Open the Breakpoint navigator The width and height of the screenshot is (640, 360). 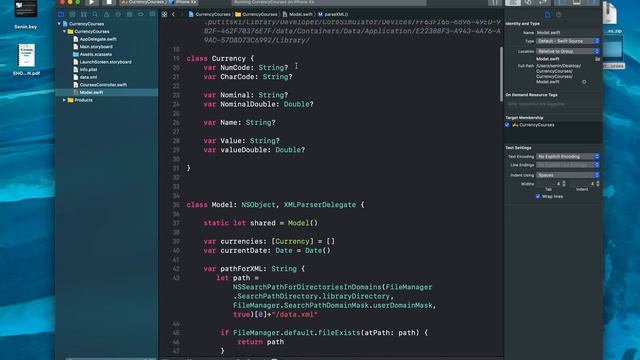click(x=141, y=14)
